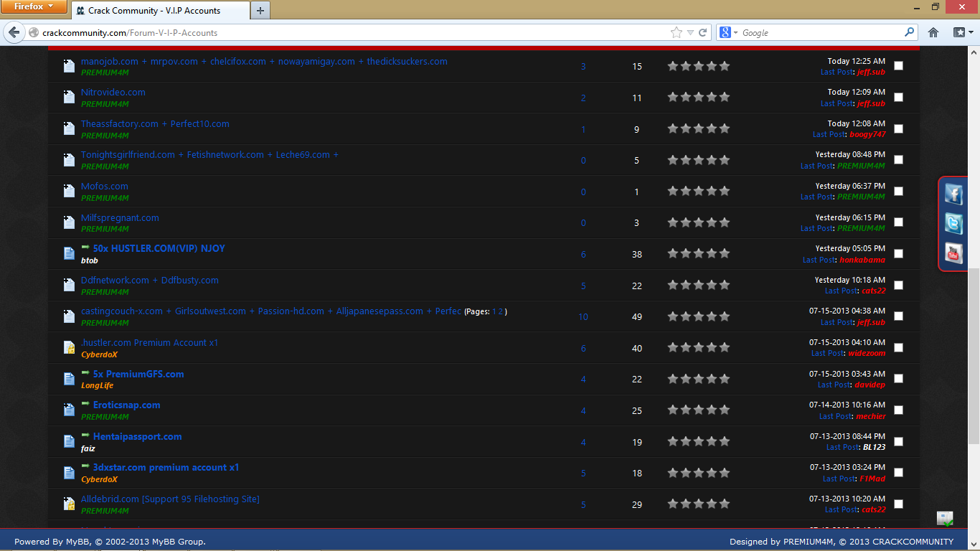
Task: Select the 3dxstar.com premium account checkbox
Action: point(898,472)
